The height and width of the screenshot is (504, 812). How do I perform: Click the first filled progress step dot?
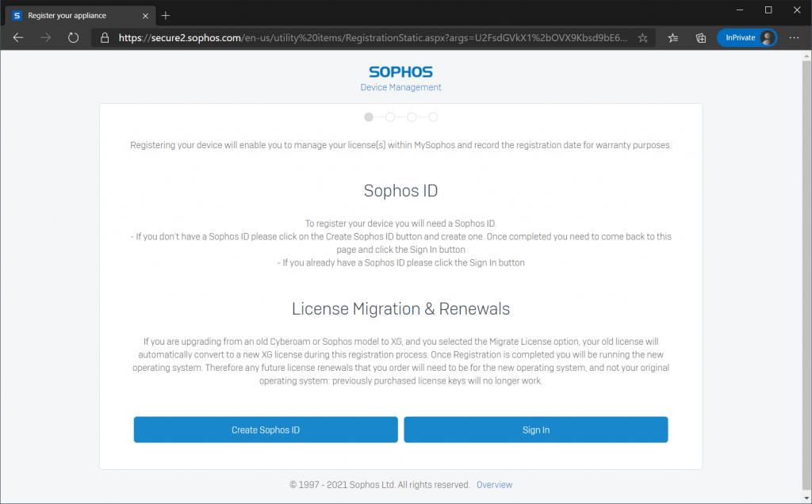(369, 117)
